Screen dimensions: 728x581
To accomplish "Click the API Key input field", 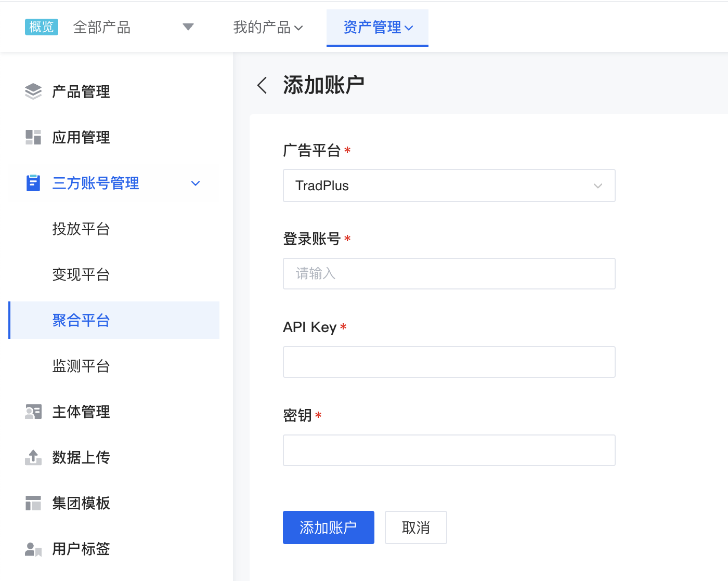I will click(x=449, y=362).
